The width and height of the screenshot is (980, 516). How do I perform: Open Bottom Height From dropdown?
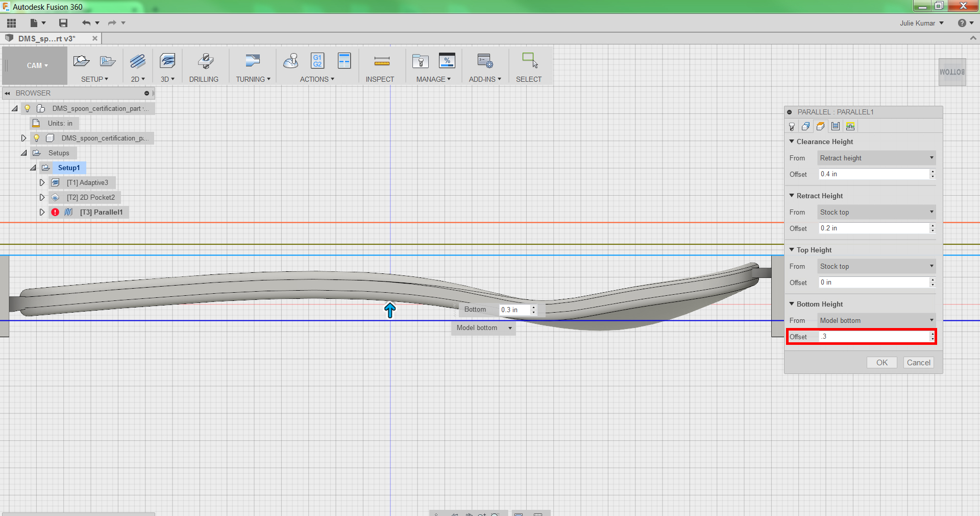pos(876,320)
